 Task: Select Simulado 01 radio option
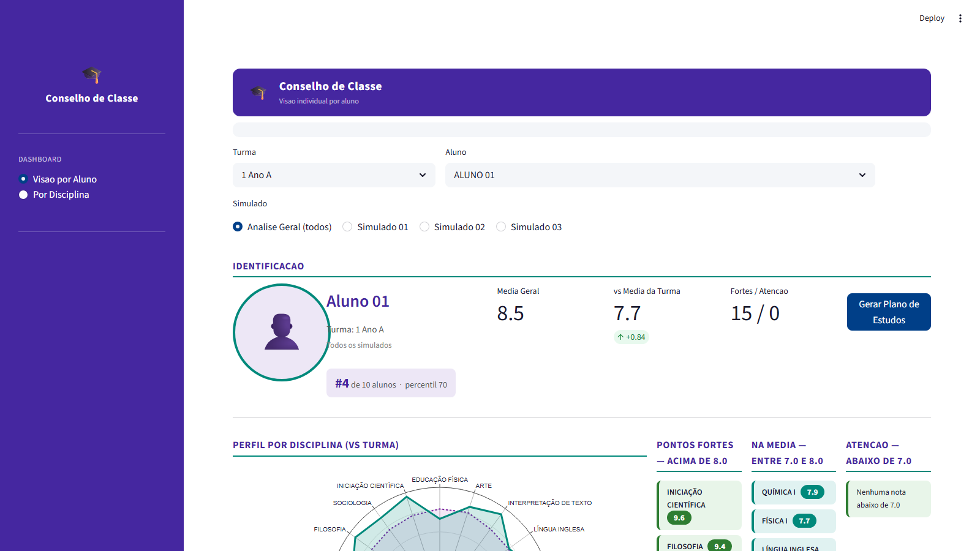[x=375, y=227]
